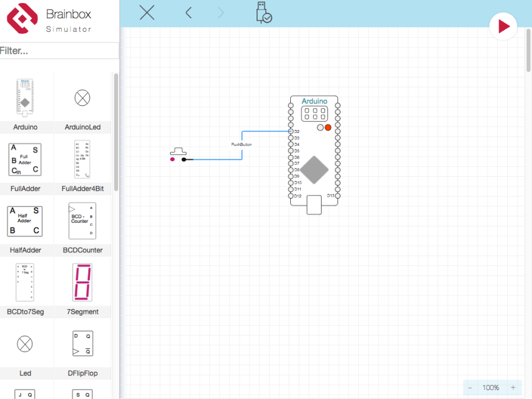Select the FullAdder component
532x399 pixels.
(24, 160)
